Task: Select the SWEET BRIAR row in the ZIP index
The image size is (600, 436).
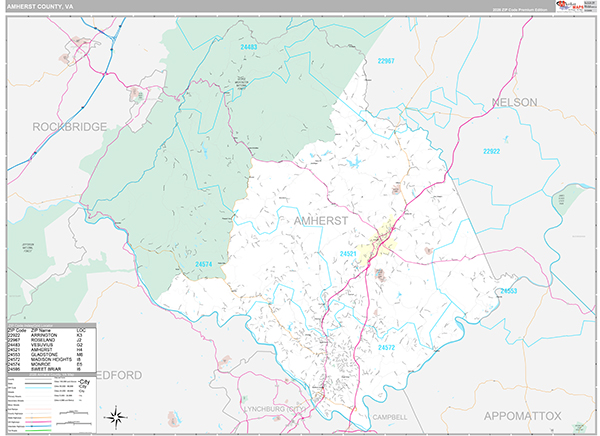Action: coord(52,369)
